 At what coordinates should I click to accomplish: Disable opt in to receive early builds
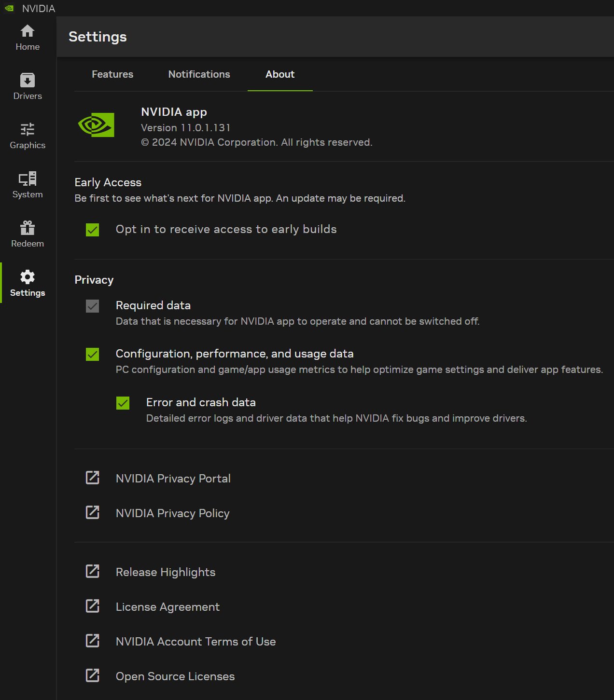92,230
